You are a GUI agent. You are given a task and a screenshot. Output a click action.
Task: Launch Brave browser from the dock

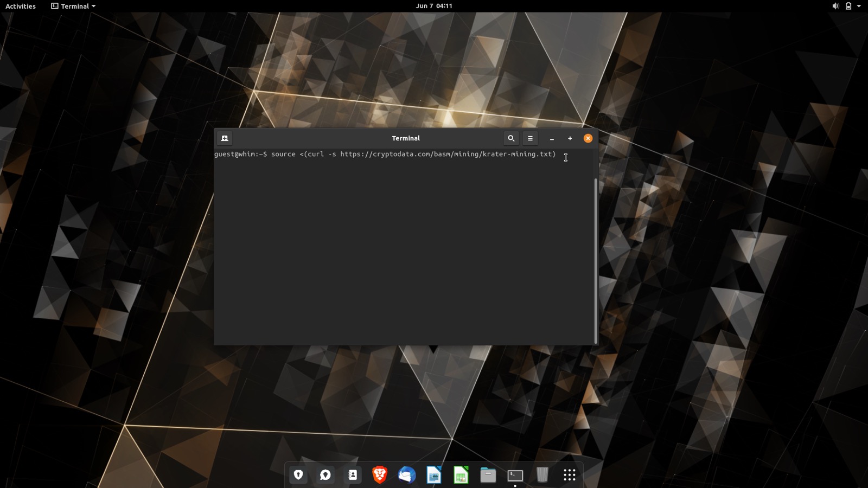(380, 475)
